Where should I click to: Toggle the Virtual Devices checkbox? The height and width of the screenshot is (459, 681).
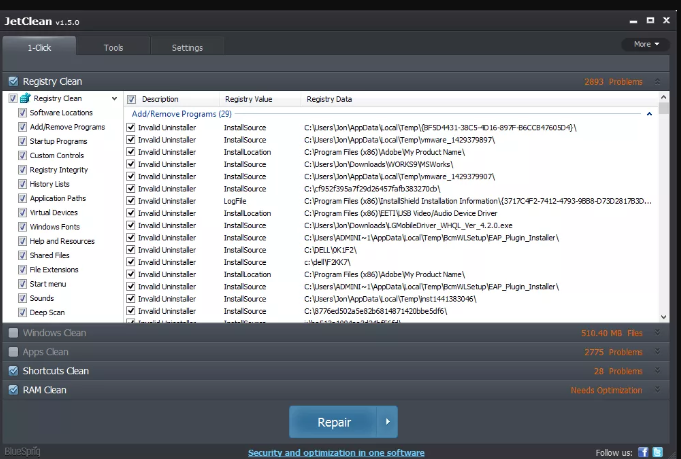pyautogui.click(x=22, y=213)
